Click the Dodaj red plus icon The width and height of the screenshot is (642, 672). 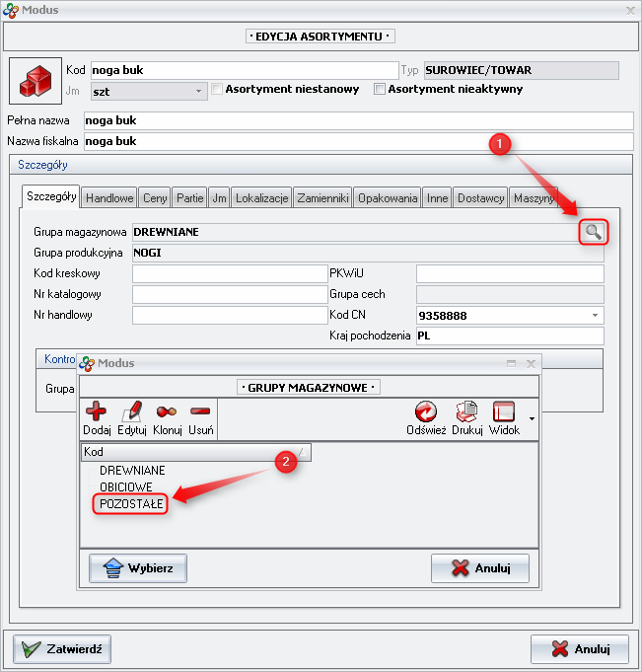97,411
